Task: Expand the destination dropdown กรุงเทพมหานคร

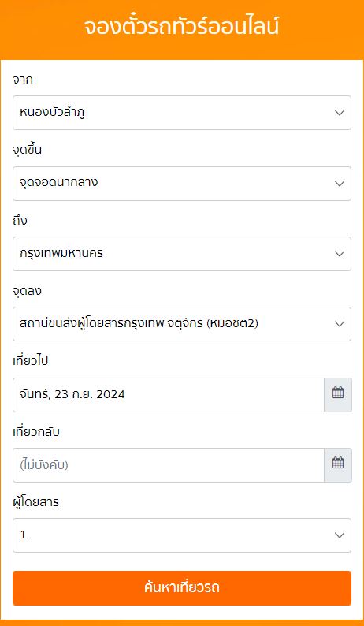Action: 182,254
